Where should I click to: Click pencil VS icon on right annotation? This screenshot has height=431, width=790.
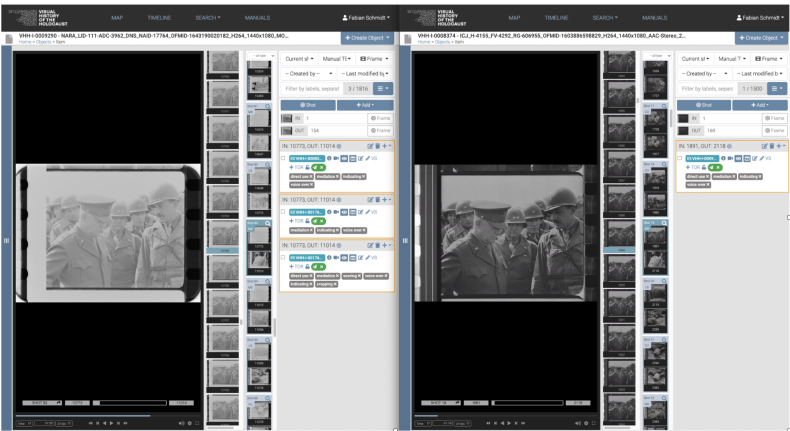pyautogui.click(x=766, y=158)
